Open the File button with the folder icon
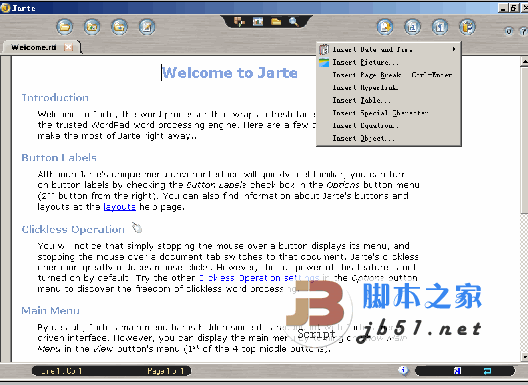Image resolution: width=528 pixels, height=385 pixels. click(x=65, y=27)
